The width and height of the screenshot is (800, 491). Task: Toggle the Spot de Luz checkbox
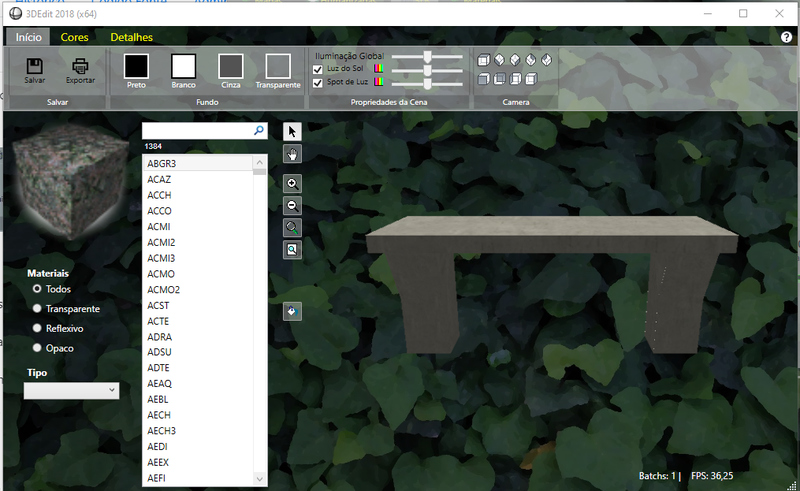[x=318, y=82]
